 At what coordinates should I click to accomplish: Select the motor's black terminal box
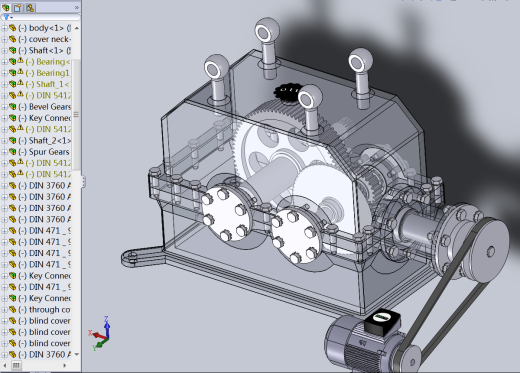[382, 321]
